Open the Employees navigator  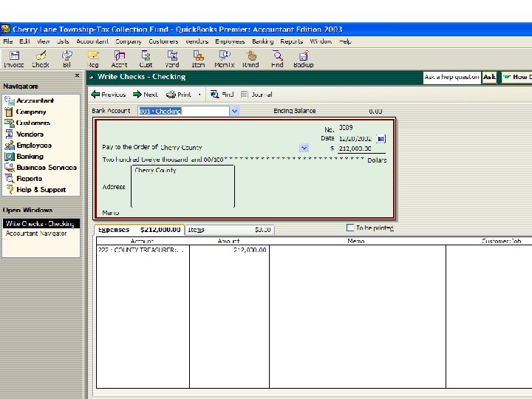[x=28, y=146]
